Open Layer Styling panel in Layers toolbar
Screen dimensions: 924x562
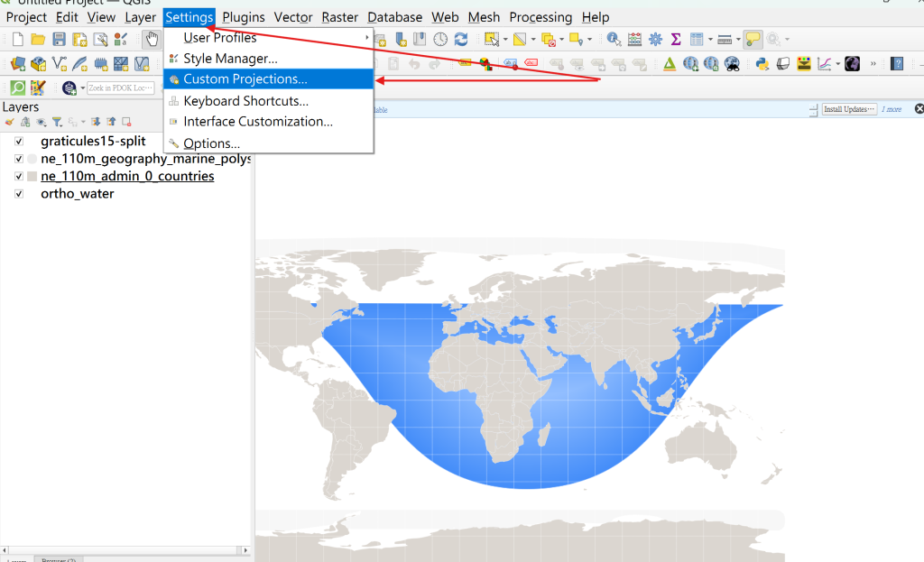click(9, 122)
